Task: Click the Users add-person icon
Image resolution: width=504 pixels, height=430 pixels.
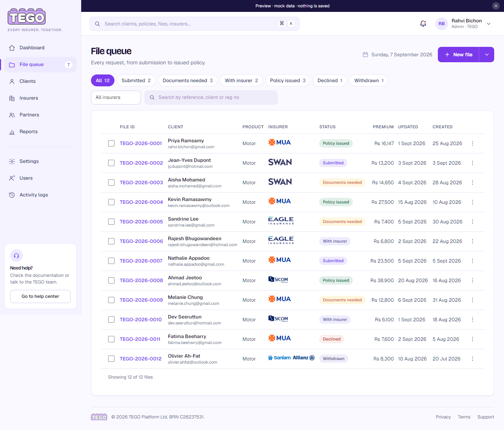Action: tap(12, 178)
